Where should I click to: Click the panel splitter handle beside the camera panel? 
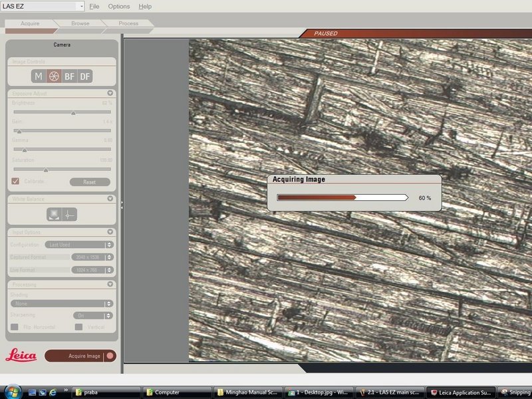click(x=122, y=205)
